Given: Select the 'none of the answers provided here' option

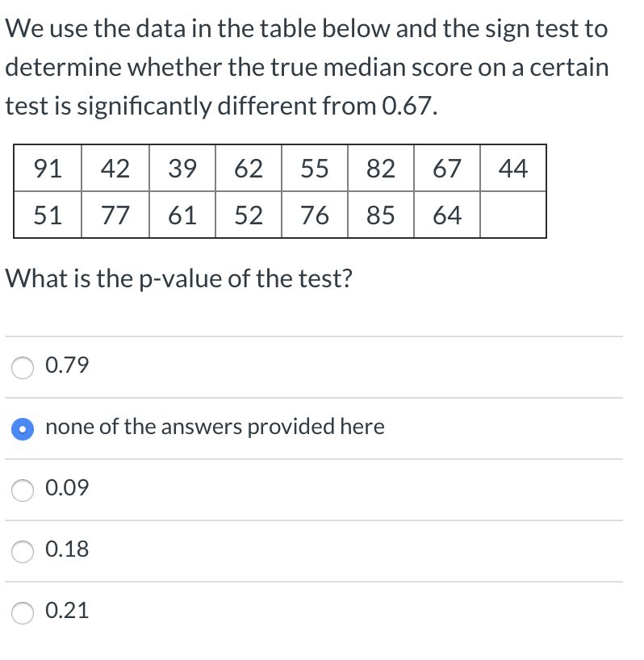Looking at the screenshot, I should (x=23, y=428).
